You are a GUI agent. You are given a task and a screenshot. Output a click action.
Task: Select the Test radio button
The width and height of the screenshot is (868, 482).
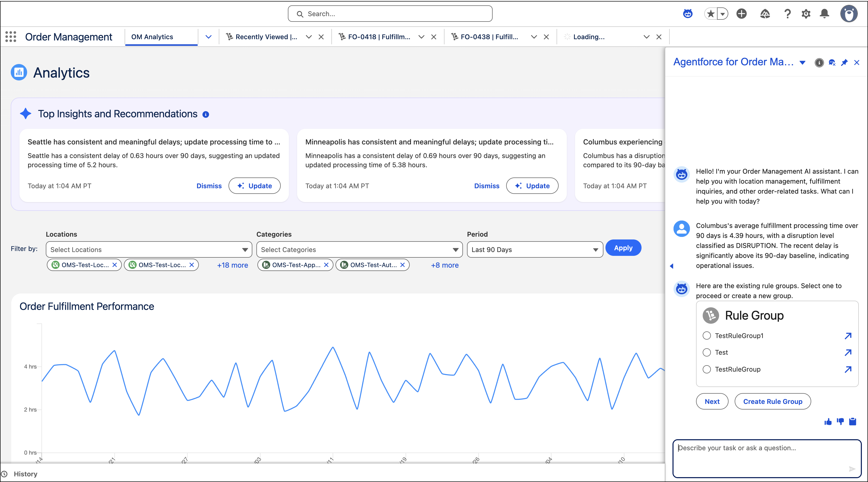[707, 352]
